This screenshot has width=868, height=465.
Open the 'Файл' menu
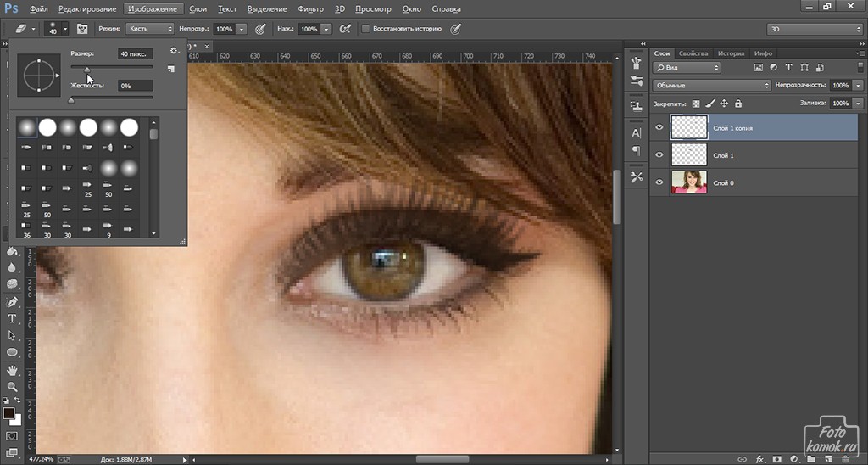(38, 8)
